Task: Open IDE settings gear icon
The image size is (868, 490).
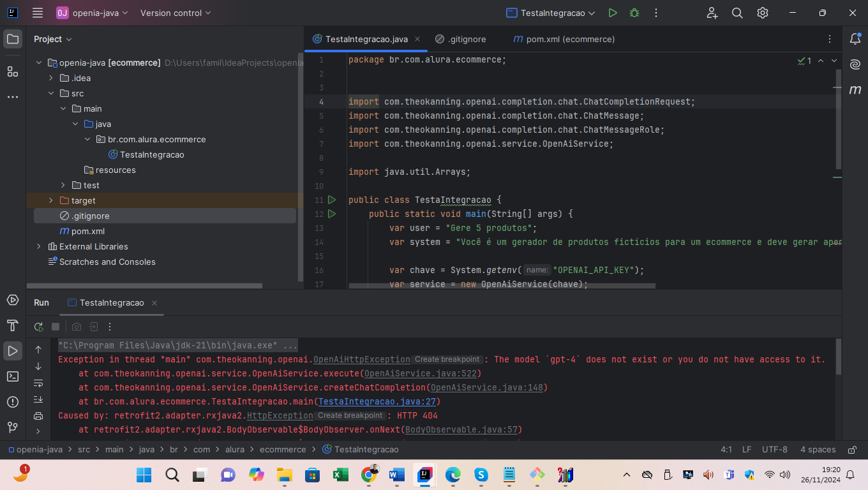Action: pyautogui.click(x=763, y=13)
